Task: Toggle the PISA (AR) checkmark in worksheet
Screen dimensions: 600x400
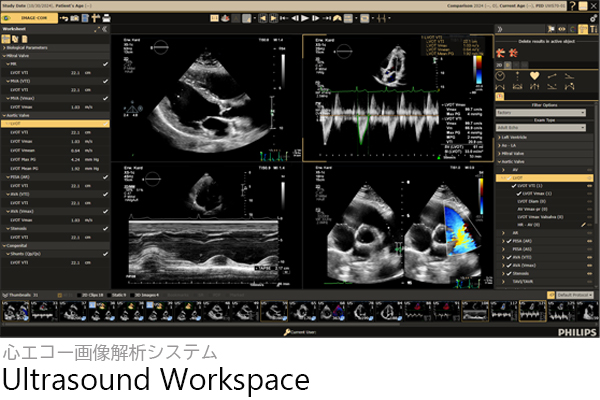Action: (x=105, y=177)
